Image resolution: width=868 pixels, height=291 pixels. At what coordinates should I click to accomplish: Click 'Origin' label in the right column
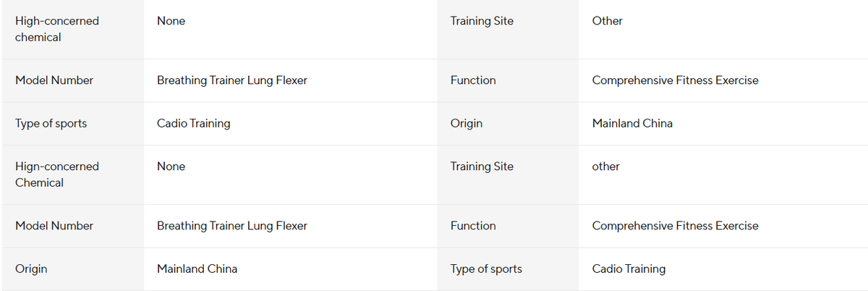[466, 123]
